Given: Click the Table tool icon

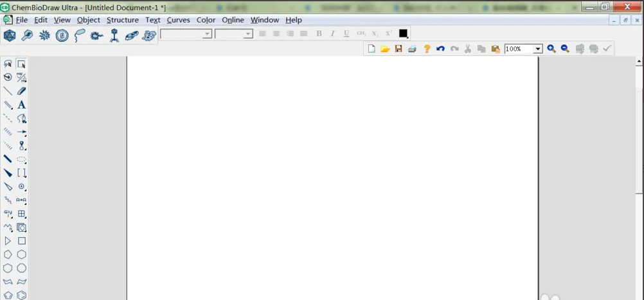Looking at the screenshot, I should click(22, 214).
